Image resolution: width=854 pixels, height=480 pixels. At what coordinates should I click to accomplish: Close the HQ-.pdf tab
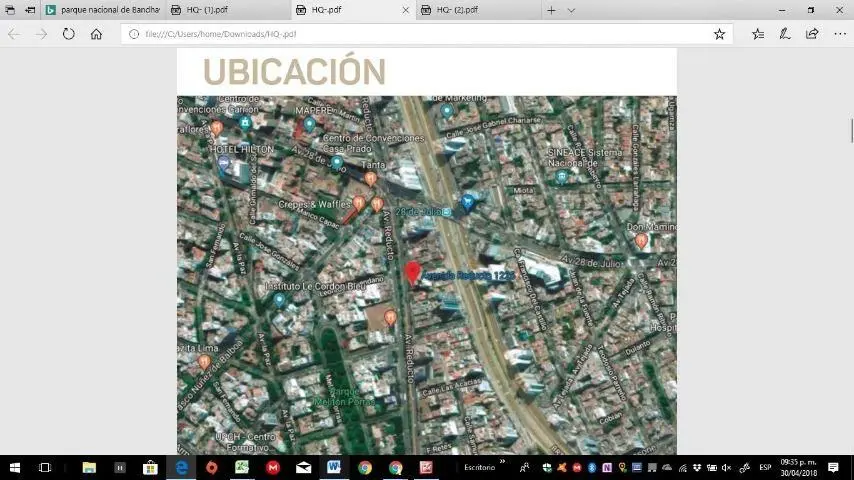coord(405,10)
